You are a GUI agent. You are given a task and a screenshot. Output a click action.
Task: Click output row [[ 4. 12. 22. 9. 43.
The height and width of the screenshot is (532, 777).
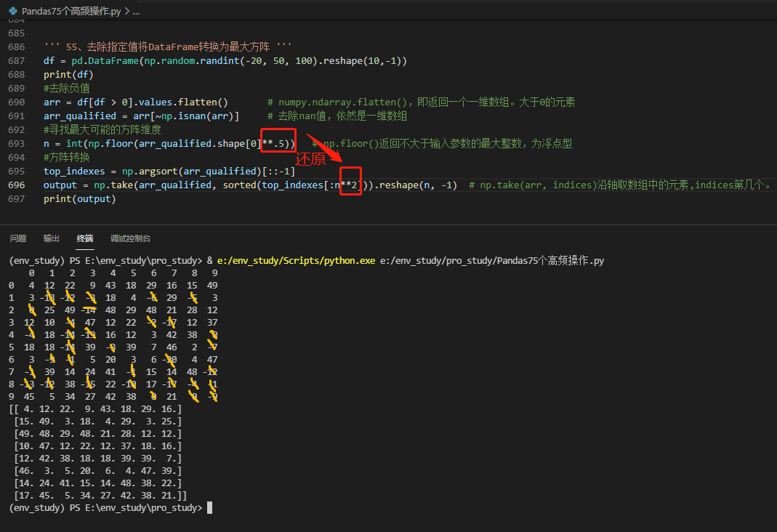click(96, 409)
